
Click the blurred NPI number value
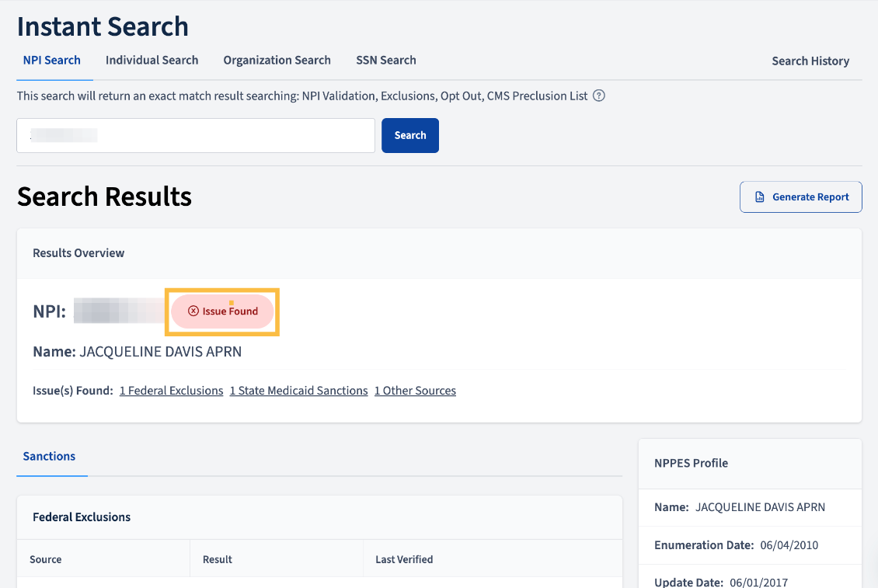[x=119, y=311]
